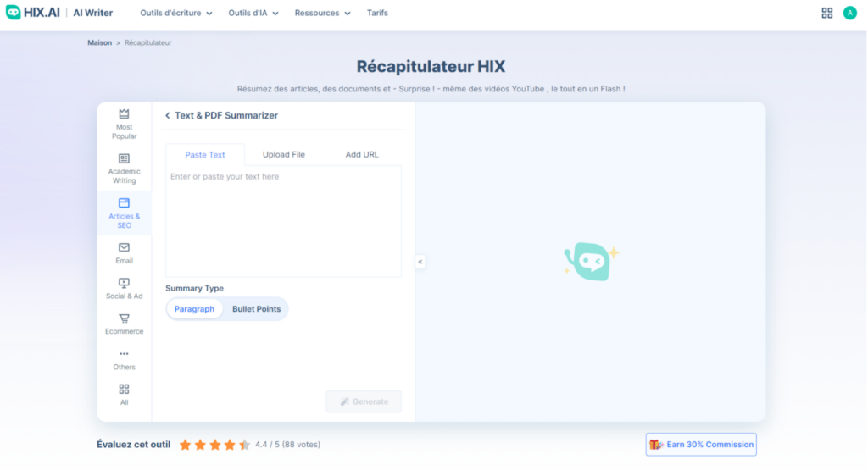
Task: Focus the paste text input area
Action: 283,221
